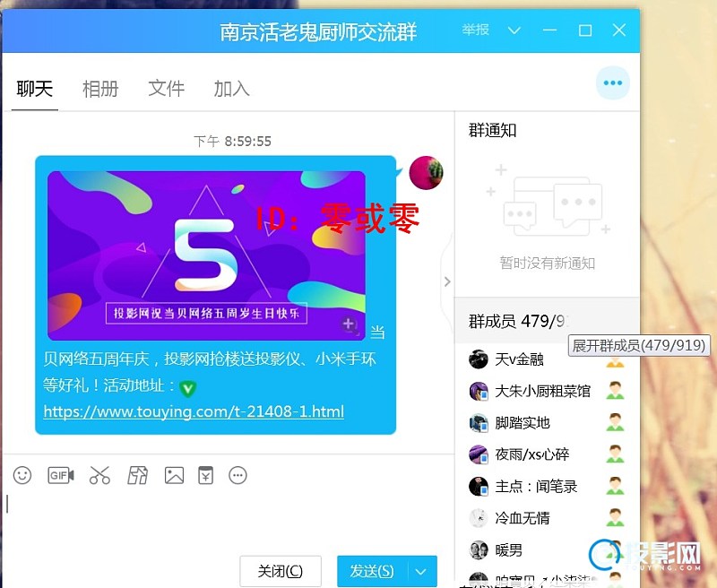Click member badge icon beside 脚踏实地
Screen dimensions: 717x588
pyautogui.click(x=615, y=422)
